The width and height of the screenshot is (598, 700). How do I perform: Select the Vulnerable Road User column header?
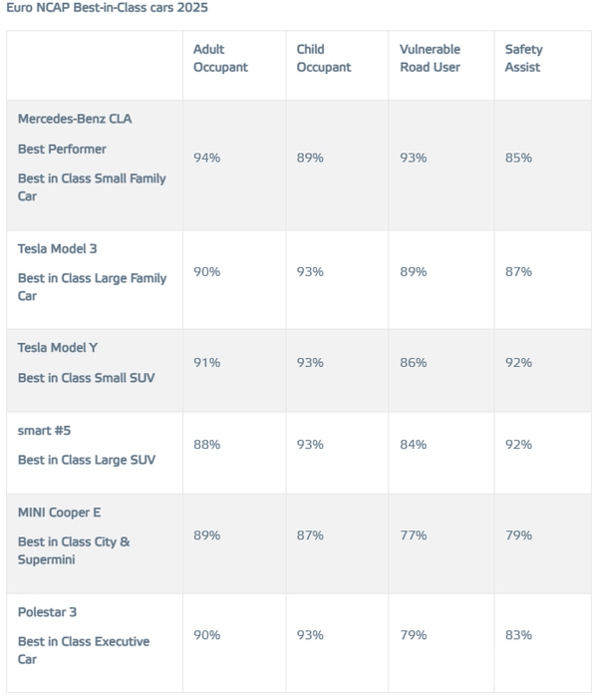(430, 58)
